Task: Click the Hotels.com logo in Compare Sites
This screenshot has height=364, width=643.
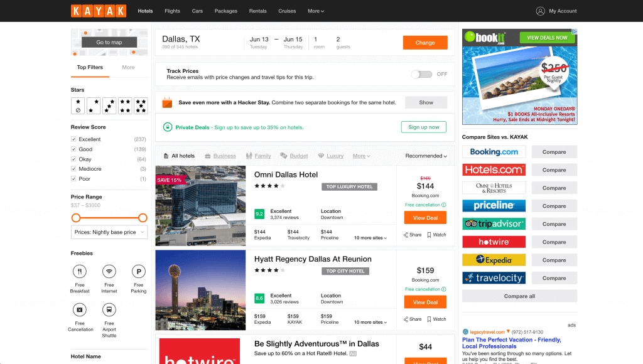Action: tap(494, 169)
